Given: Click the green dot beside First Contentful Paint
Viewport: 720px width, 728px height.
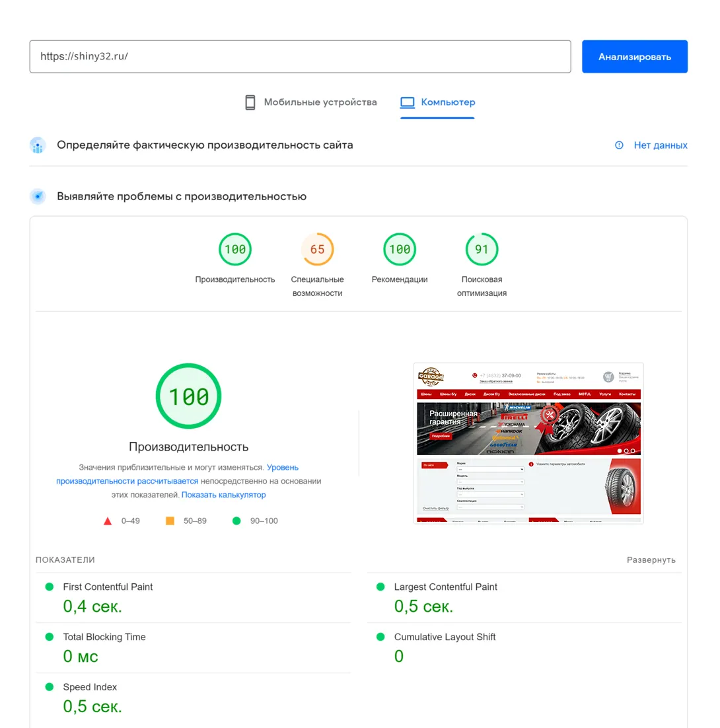Looking at the screenshot, I should pyautogui.click(x=49, y=587).
